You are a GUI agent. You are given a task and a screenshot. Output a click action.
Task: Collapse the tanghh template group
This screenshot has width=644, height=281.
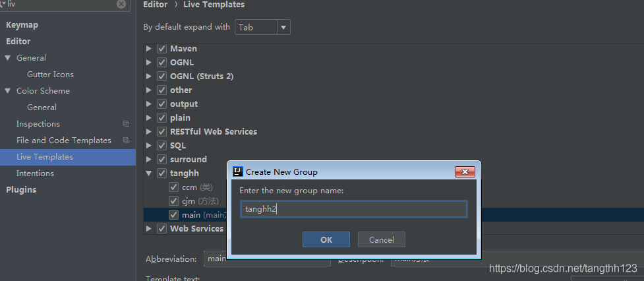[x=149, y=173]
